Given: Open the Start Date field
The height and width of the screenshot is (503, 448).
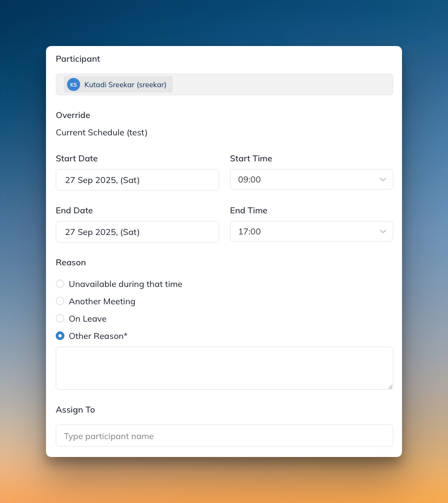Looking at the screenshot, I should (137, 179).
